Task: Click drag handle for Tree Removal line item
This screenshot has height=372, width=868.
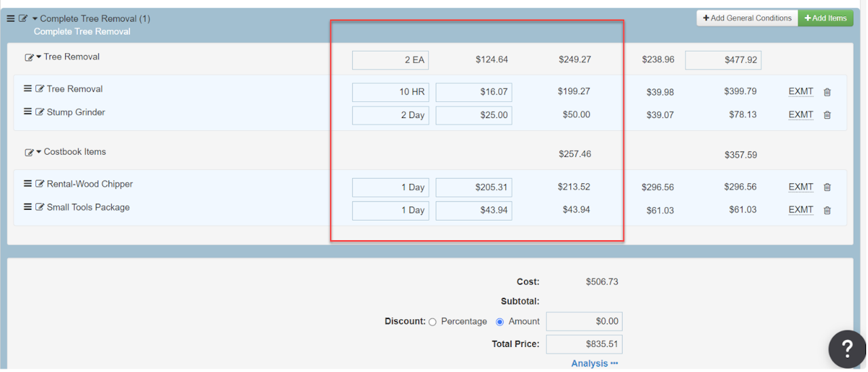Action: pos(28,89)
